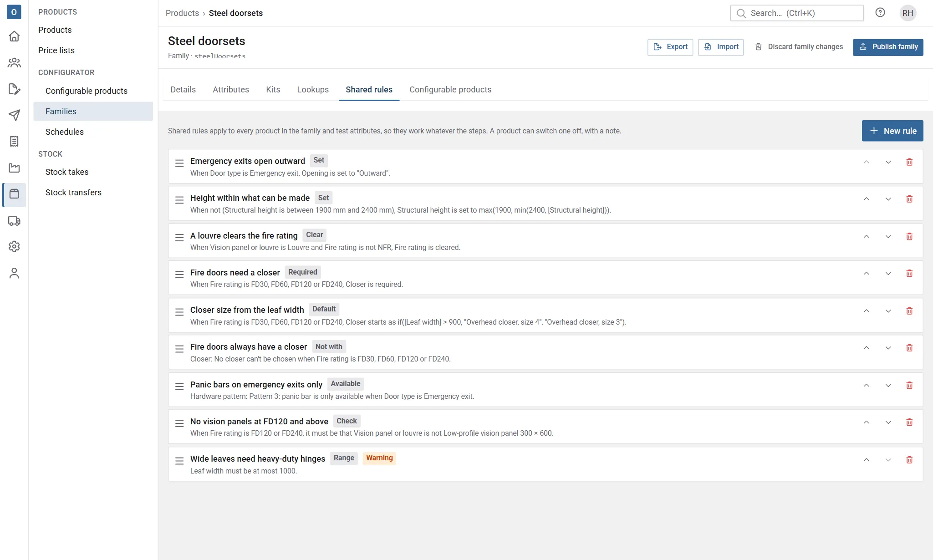Open Stock transfers in the sidebar

tap(73, 192)
